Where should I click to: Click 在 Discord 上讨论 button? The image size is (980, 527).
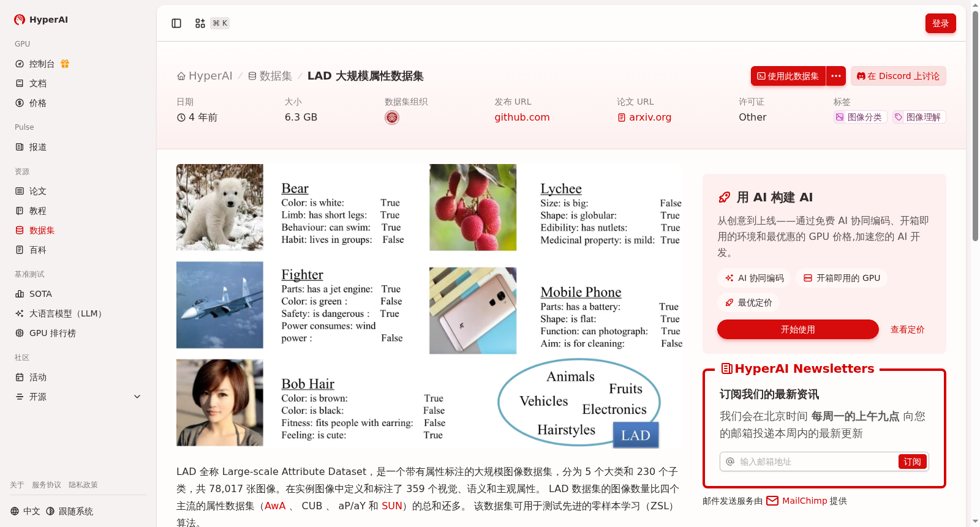coord(898,76)
